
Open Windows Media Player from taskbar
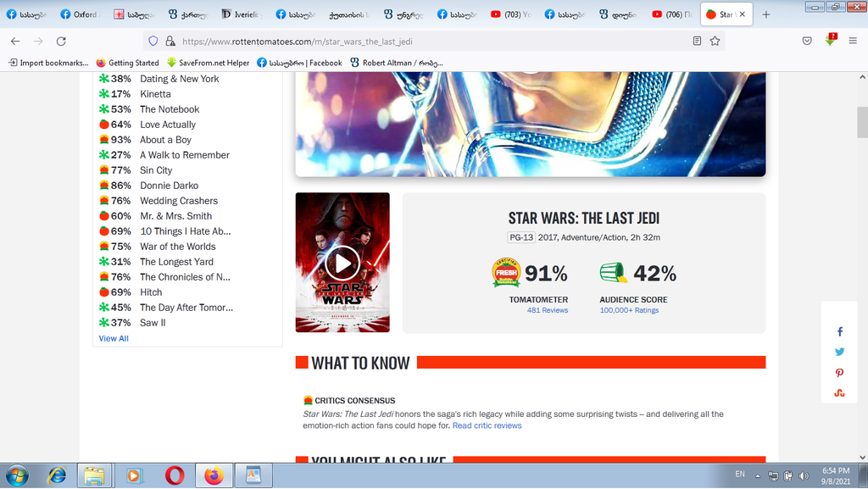coord(133,475)
